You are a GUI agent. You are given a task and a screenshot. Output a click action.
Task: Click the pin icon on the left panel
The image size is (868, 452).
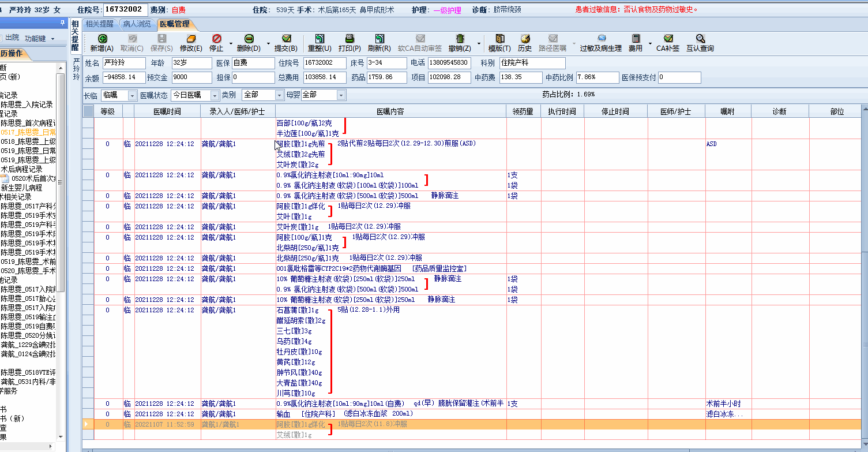(x=62, y=23)
